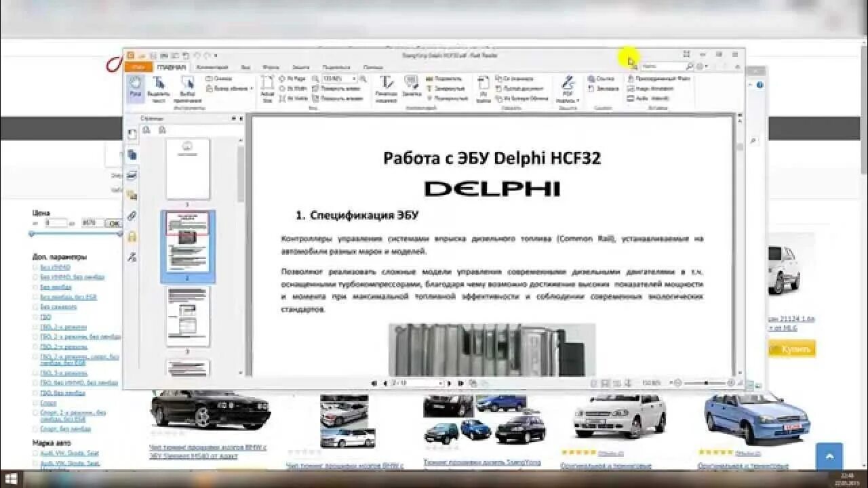Select the Hand (Рука) tool
The width and height of the screenshot is (868, 488).
click(136, 88)
